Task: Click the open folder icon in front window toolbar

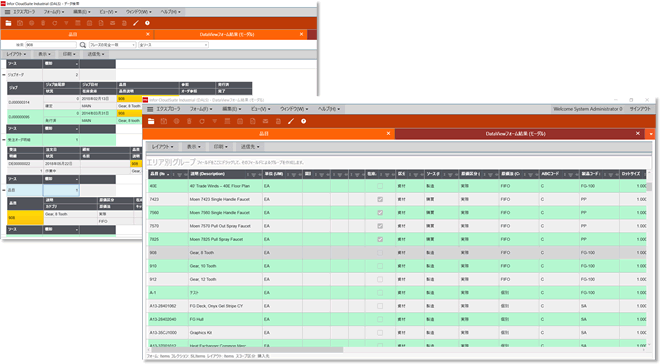Action: coord(151,121)
